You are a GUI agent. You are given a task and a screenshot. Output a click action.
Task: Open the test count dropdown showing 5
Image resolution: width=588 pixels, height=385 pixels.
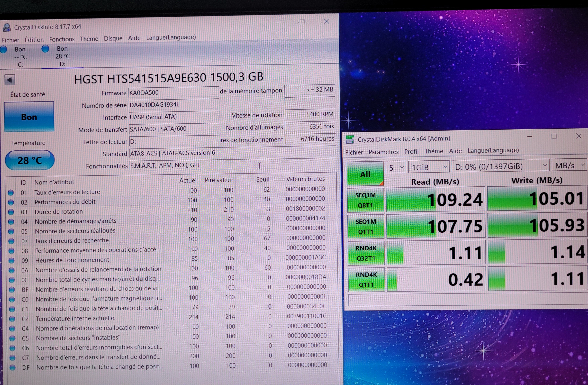396,167
